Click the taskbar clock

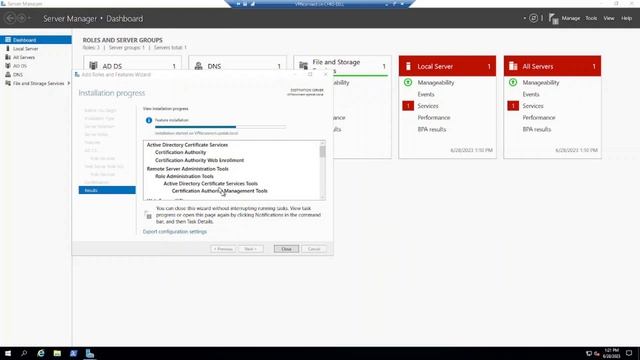pyautogui.click(x=611, y=353)
